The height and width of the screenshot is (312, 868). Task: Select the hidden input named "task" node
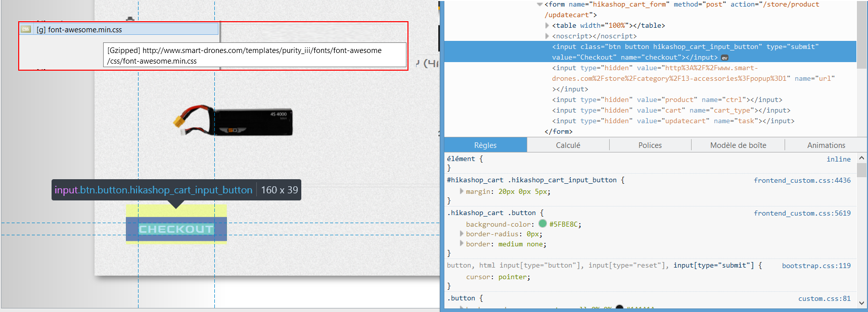click(x=673, y=121)
